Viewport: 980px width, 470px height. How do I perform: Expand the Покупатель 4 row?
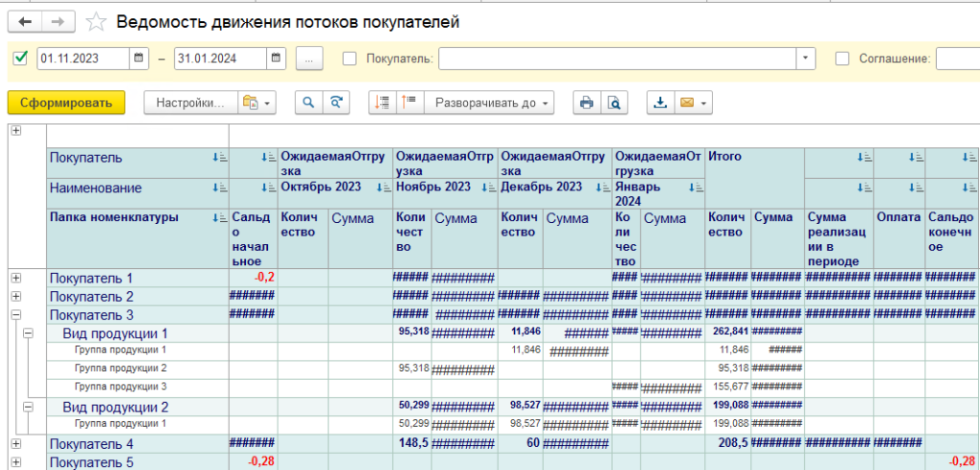click(x=15, y=444)
